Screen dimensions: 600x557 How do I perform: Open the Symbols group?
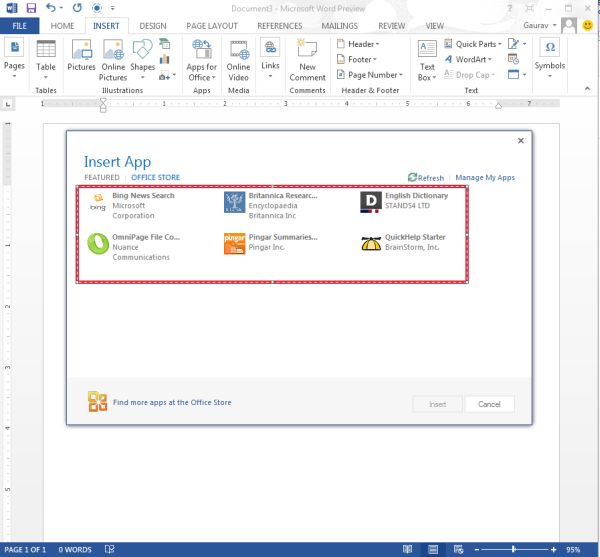[549, 58]
